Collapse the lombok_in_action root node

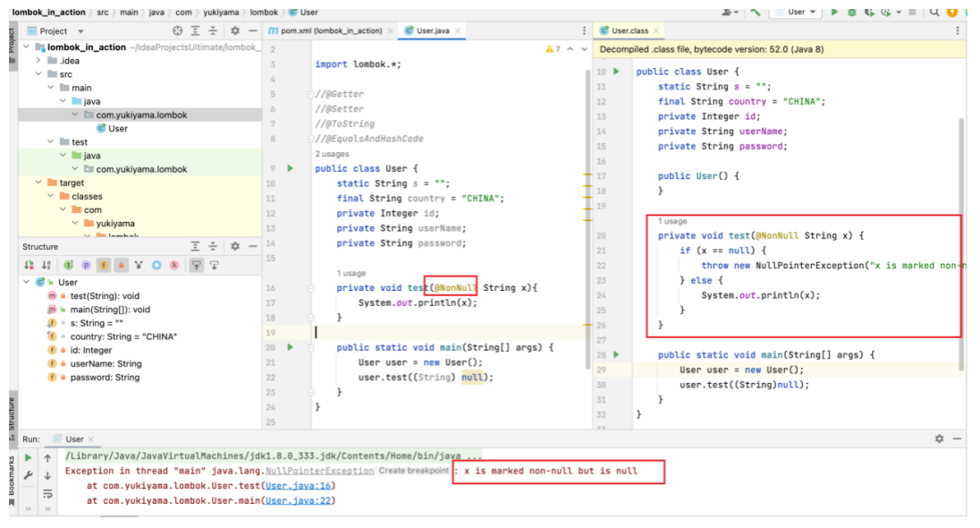coord(26,47)
